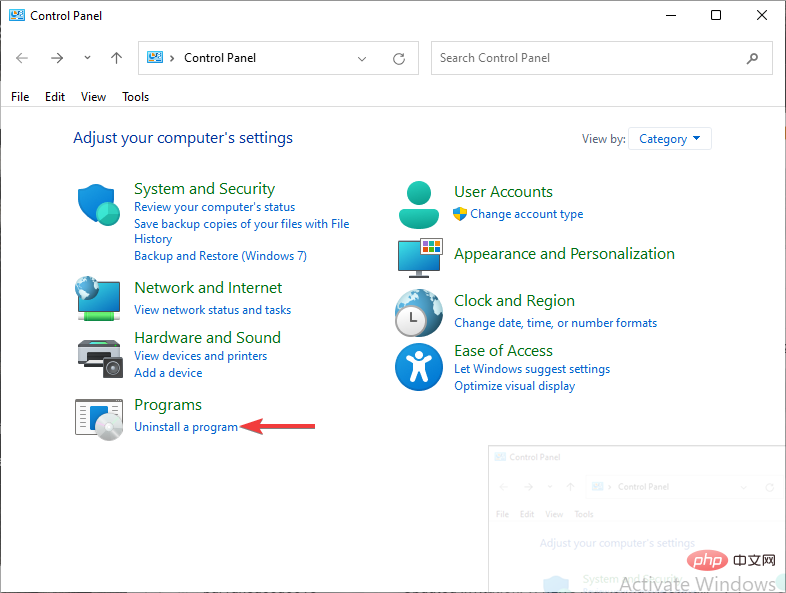
Task: Open System and Security category
Action: (x=205, y=189)
